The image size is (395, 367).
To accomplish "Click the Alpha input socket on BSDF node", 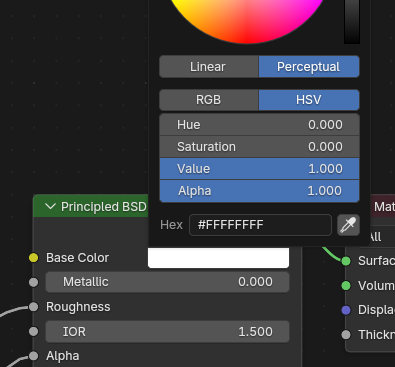I will coord(33,356).
